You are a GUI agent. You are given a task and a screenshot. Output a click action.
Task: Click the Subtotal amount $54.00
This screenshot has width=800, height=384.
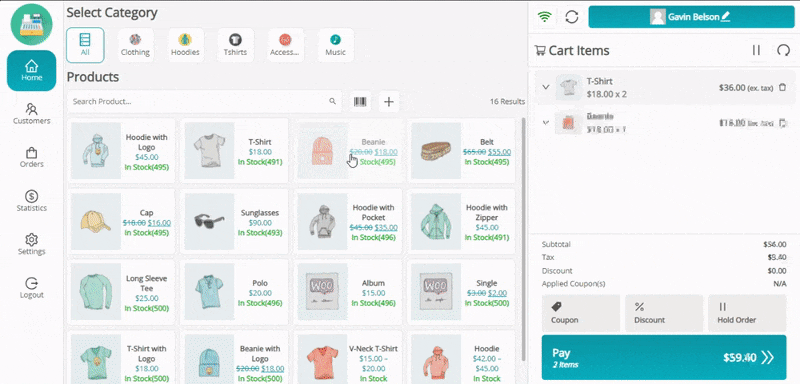pos(775,244)
